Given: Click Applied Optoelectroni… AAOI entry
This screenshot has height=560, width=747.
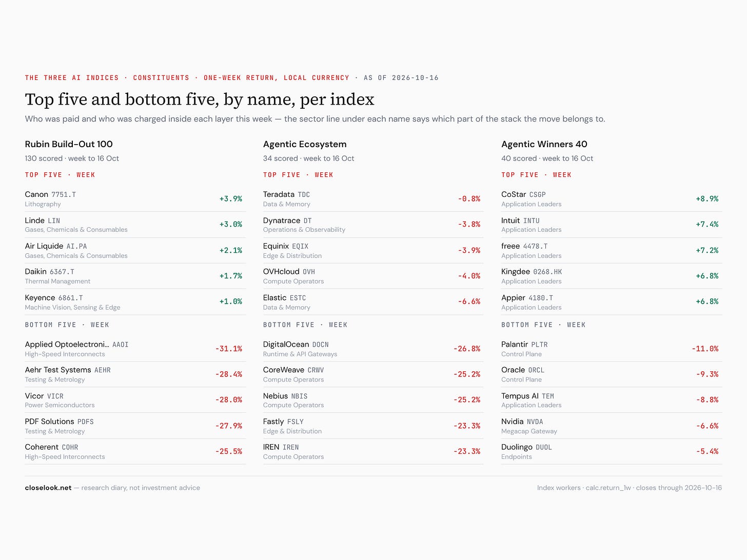Looking at the screenshot, I should (77, 345).
